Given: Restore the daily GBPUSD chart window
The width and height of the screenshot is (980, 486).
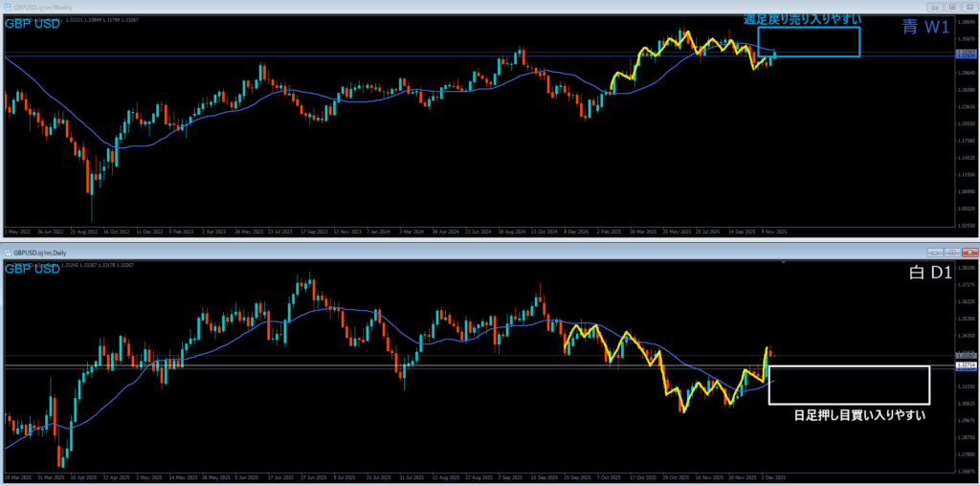Looking at the screenshot, I should [951, 253].
